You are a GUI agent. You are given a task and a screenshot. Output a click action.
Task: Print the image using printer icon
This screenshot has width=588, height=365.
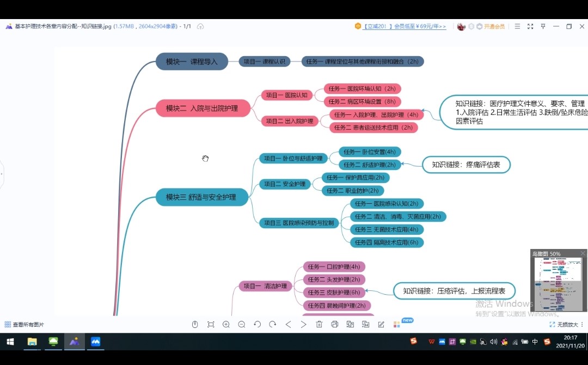pos(334,325)
